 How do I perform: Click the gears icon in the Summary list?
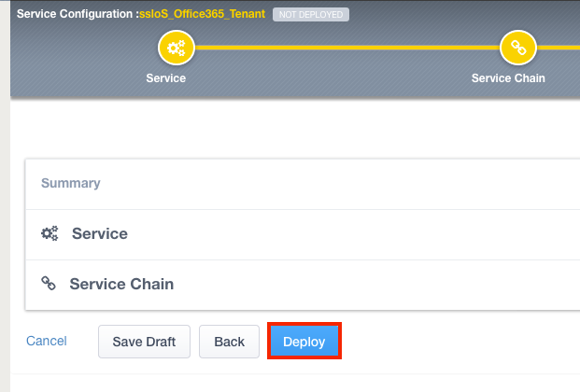(50, 234)
